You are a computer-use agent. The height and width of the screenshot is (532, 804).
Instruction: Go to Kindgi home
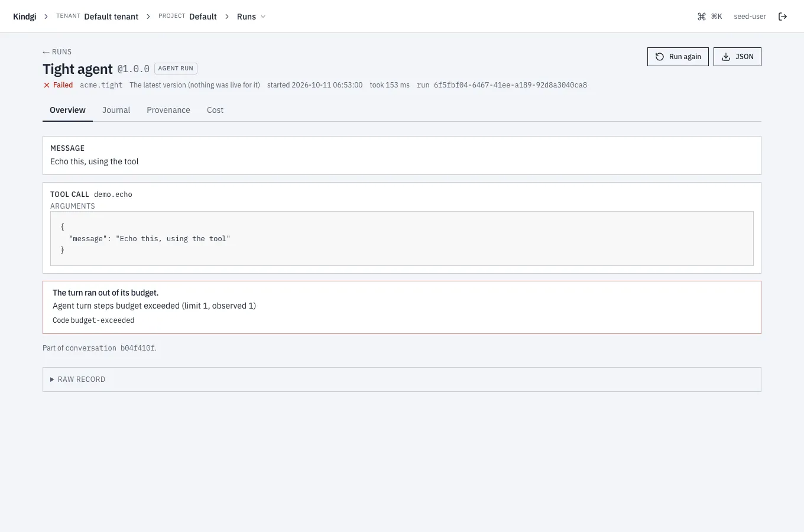[24, 17]
